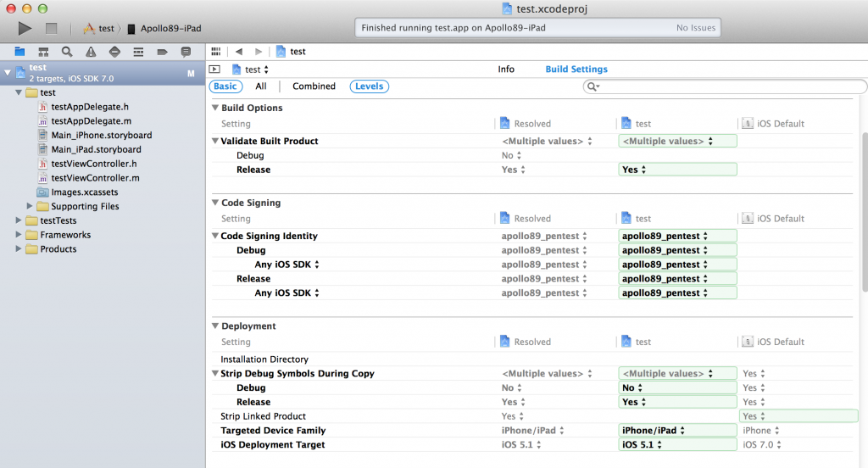Run the app with the play button
868x468 pixels.
pos(25,28)
